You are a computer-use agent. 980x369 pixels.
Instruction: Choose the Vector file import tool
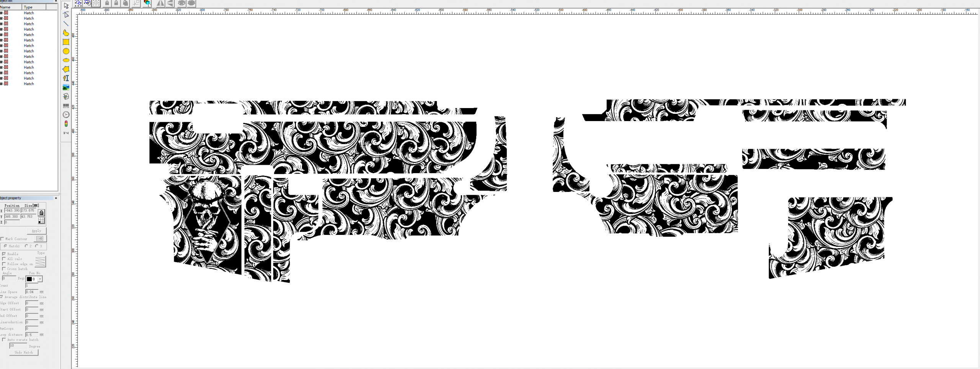66,97
